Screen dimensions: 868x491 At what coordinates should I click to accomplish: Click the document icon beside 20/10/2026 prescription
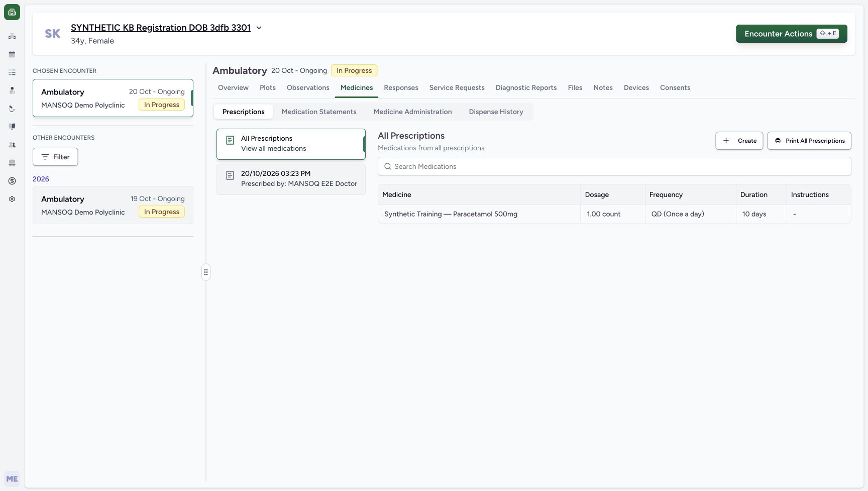click(230, 175)
